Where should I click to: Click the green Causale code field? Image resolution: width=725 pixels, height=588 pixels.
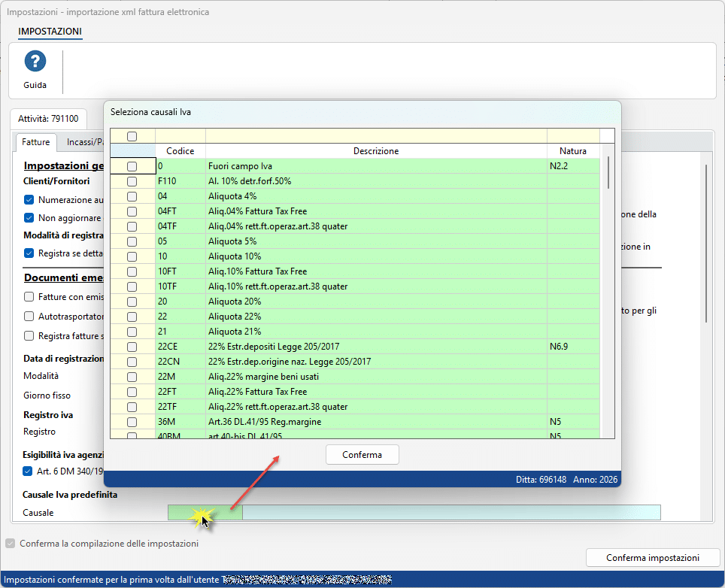[x=205, y=512]
